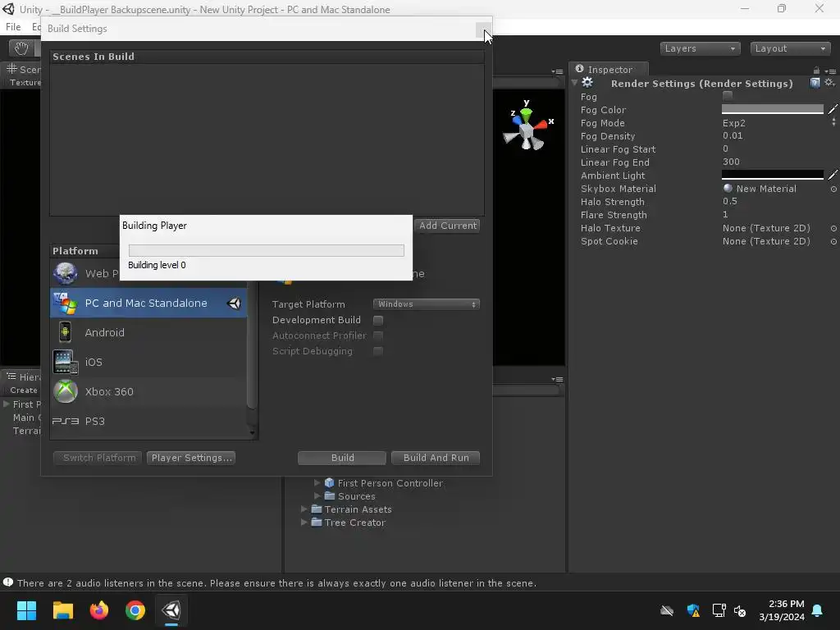The image size is (840, 630).
Task: Expand the First Person Controller project item
Action: tap(317, 482)
